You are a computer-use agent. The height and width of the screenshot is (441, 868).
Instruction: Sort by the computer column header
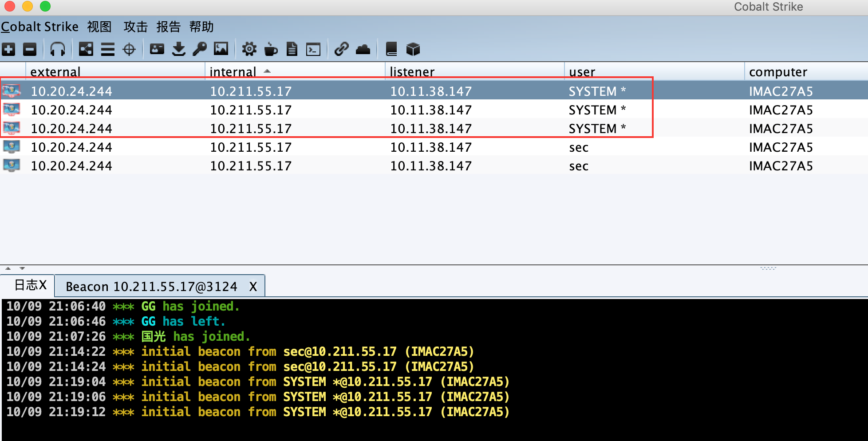coord(806,71)
